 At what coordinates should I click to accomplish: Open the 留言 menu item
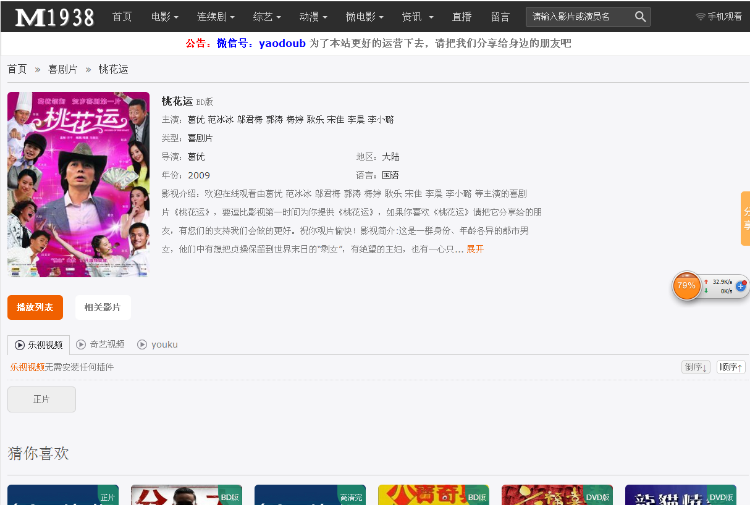click(500, 17)
